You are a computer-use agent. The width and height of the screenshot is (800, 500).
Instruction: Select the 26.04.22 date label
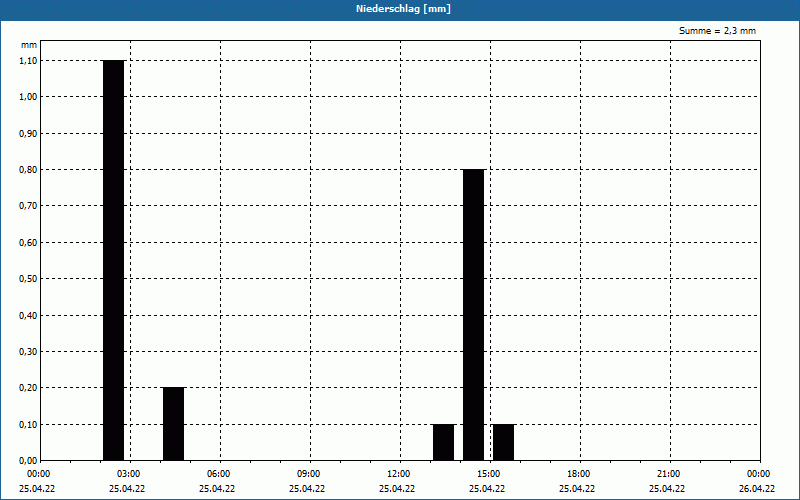[757, 489]
